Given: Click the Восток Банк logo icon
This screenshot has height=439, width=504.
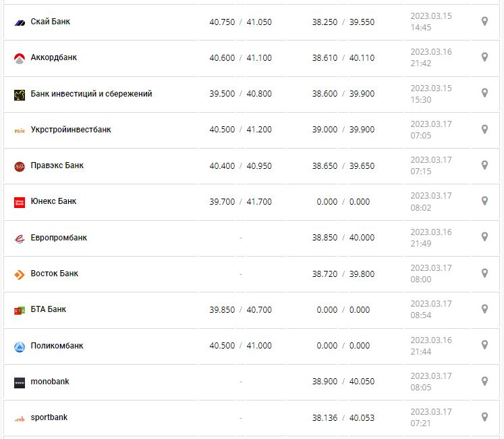Looking at the screenshot, I should point(20,274).
